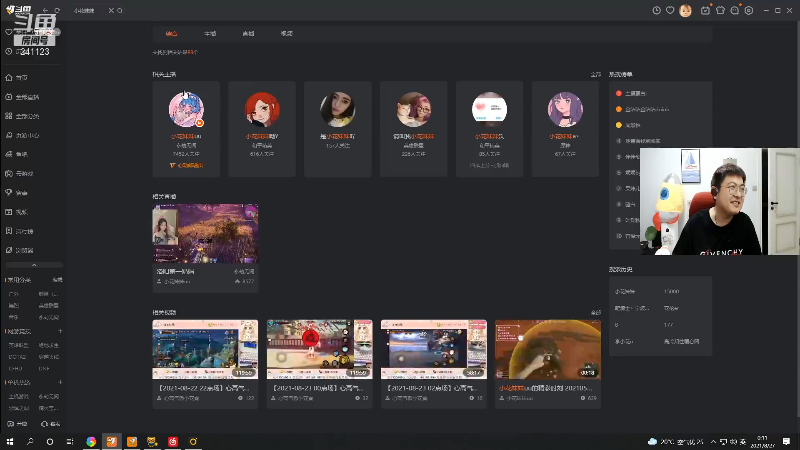This screenshot has width=800, height=450.
Task: Click the search text field in title bar
Action: point(88,10)
